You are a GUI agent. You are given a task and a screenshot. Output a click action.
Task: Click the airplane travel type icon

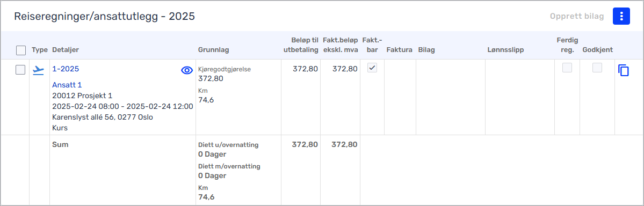click(38, 70)
